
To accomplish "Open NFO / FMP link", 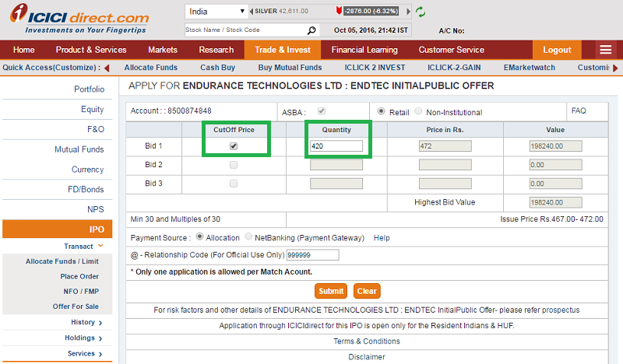I will coord(81,292).
